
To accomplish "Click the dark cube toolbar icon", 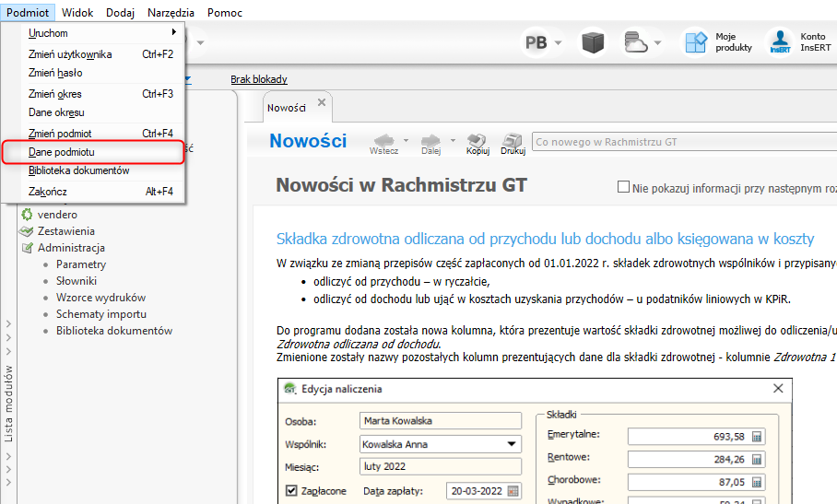I will point(593,42).
